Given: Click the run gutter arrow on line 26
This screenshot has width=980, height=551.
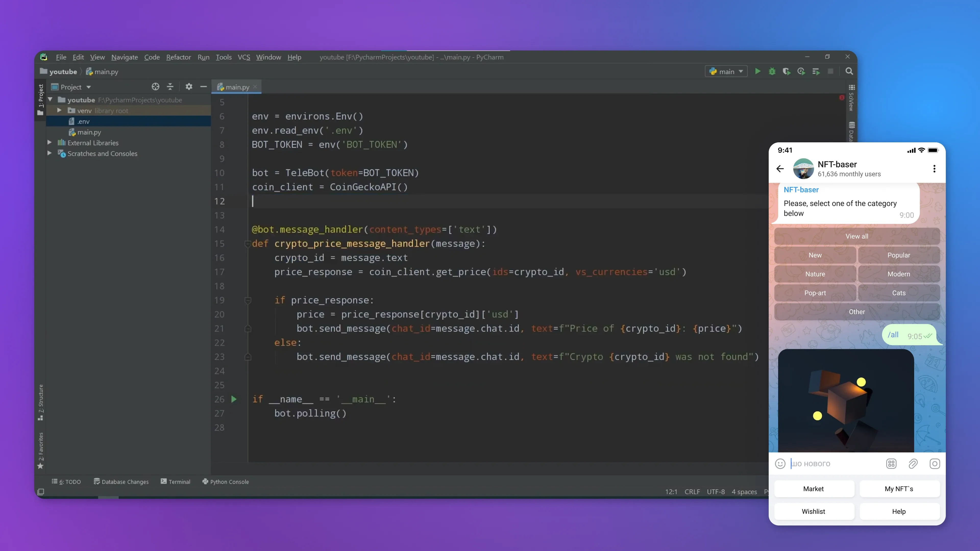Looking at the screenshot, I should [x=234, y=399].
